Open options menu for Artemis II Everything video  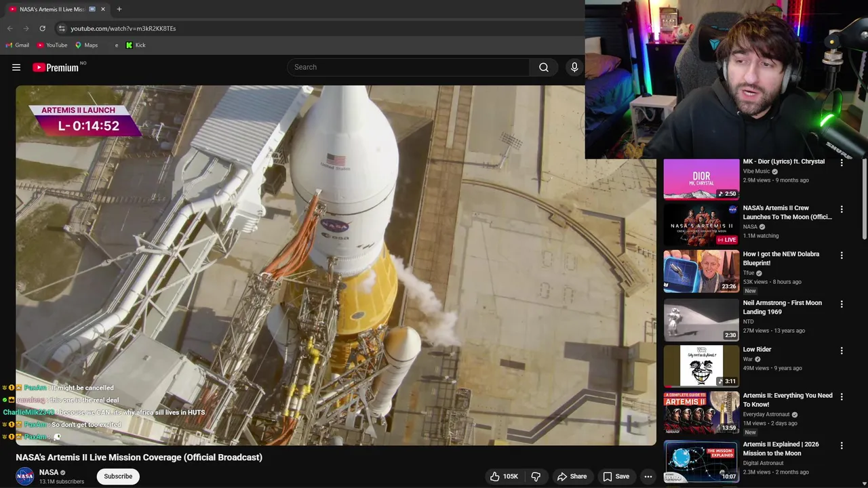tap(842, 396)
